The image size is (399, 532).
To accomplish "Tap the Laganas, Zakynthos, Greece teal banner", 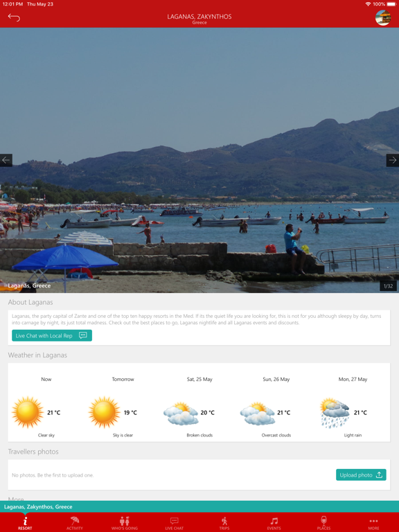I will pyautogui.click(x=199, y=506).
